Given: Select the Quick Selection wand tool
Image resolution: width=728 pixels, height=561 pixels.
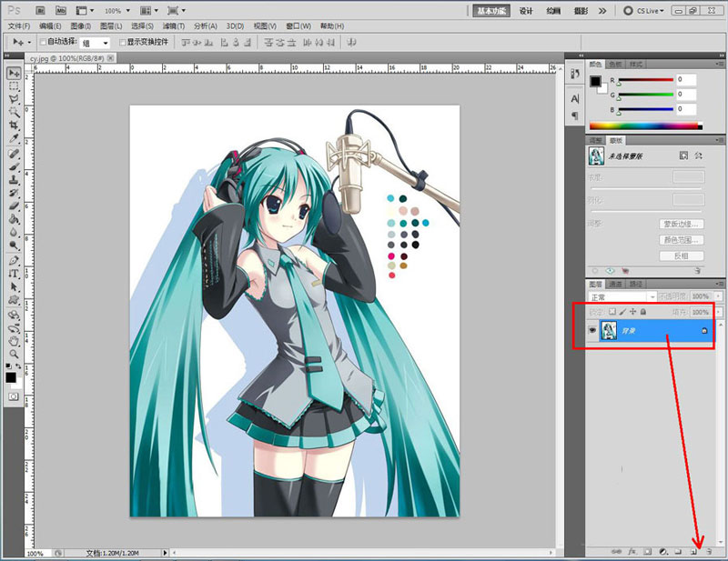Looking at the screenshot, I should point(14,113).
